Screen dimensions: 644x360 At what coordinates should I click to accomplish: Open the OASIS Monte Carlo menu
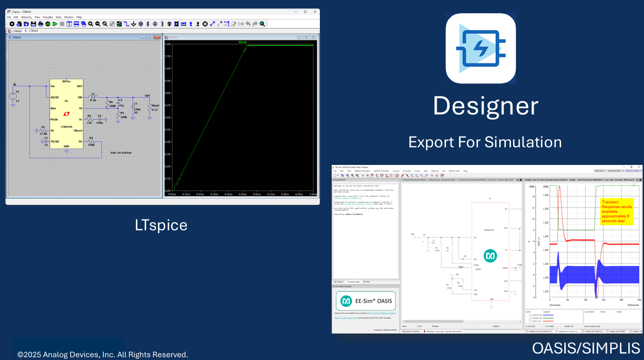coord(454,171)
